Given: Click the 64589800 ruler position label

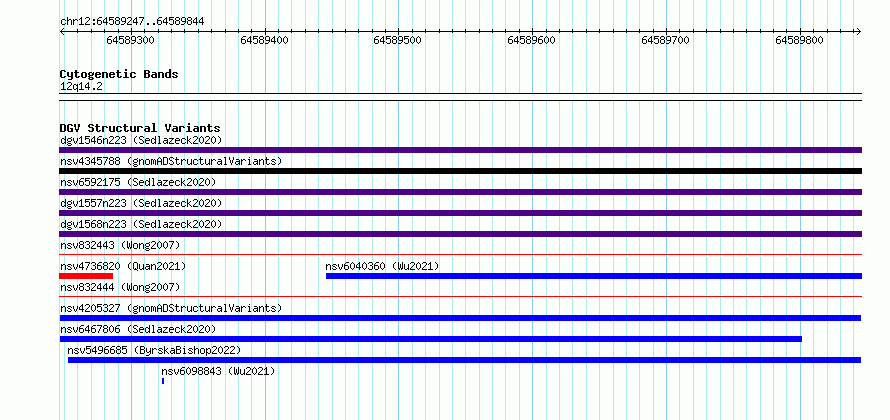Looking at the screenshot, I should [799, 40].
